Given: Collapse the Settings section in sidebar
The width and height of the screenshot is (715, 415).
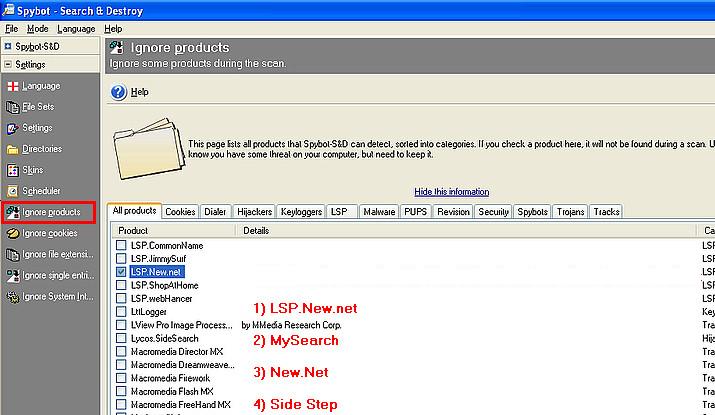Looking at the screenshot, I should [8, 64].
